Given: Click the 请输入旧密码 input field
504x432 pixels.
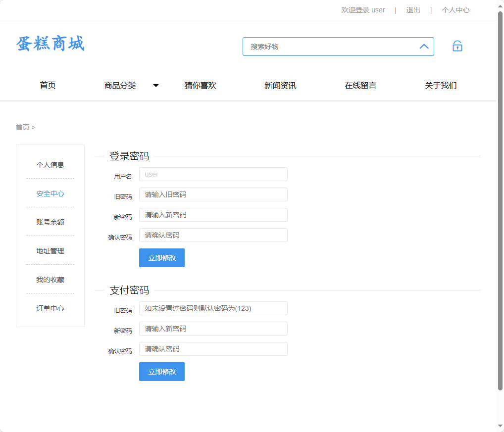Looking at the screenshot, I should point(213,194).
